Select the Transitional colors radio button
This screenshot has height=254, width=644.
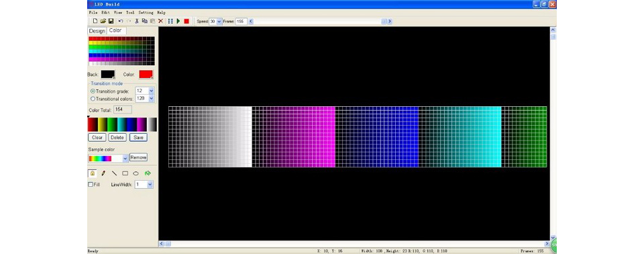(x=93, y=99)
